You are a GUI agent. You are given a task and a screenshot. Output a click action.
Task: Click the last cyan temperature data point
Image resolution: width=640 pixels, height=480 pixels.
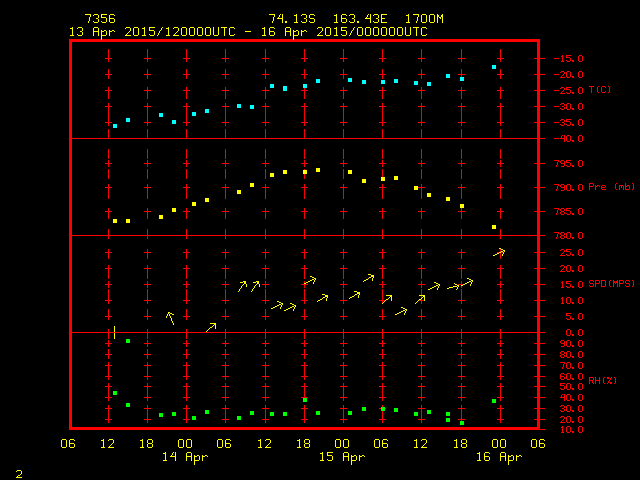click(x=494, y=67)
